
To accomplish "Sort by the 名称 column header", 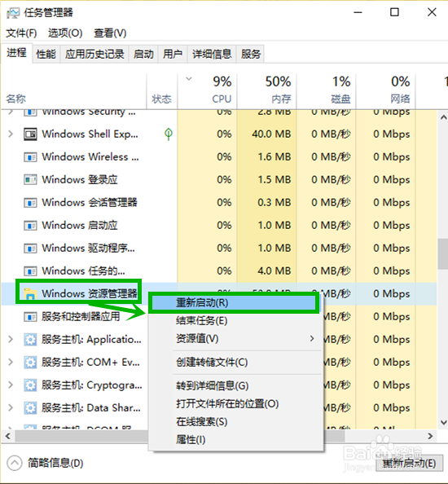I will tap(74, 91).
